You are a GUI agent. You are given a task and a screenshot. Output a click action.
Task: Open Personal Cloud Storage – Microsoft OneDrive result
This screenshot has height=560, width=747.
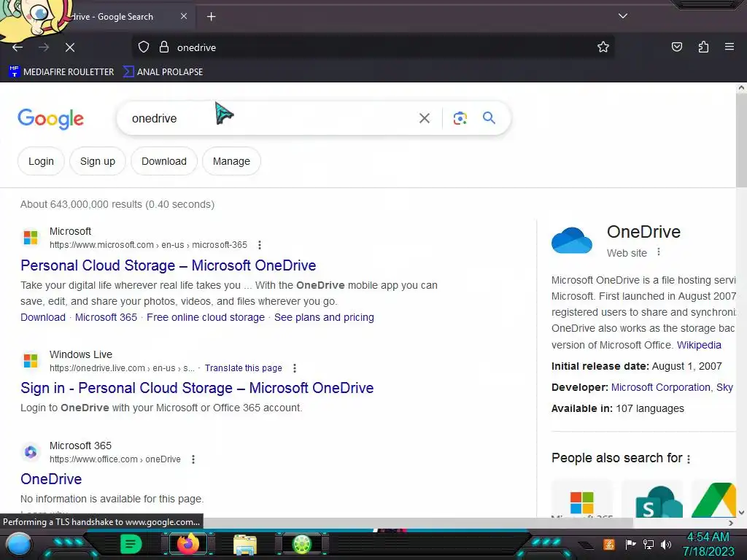tap(169, 265)
